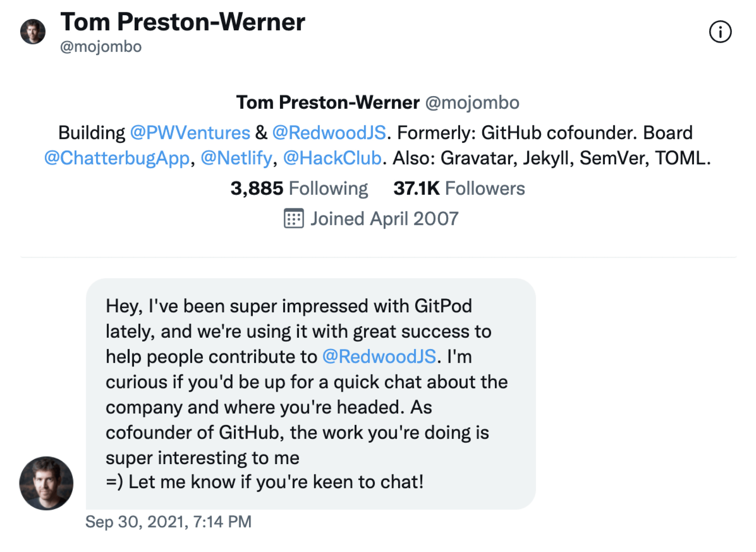The image size is (756, 552).
Task: Open the @ChatterbugApp link
Action: click(x=116, y=158)
